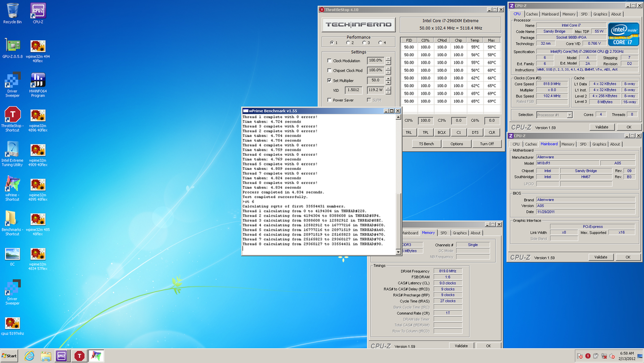This screenshot has height=363, width=644.
Task: Click the Turn Off button in ThrottleStop
Action: tap(487, 144)
